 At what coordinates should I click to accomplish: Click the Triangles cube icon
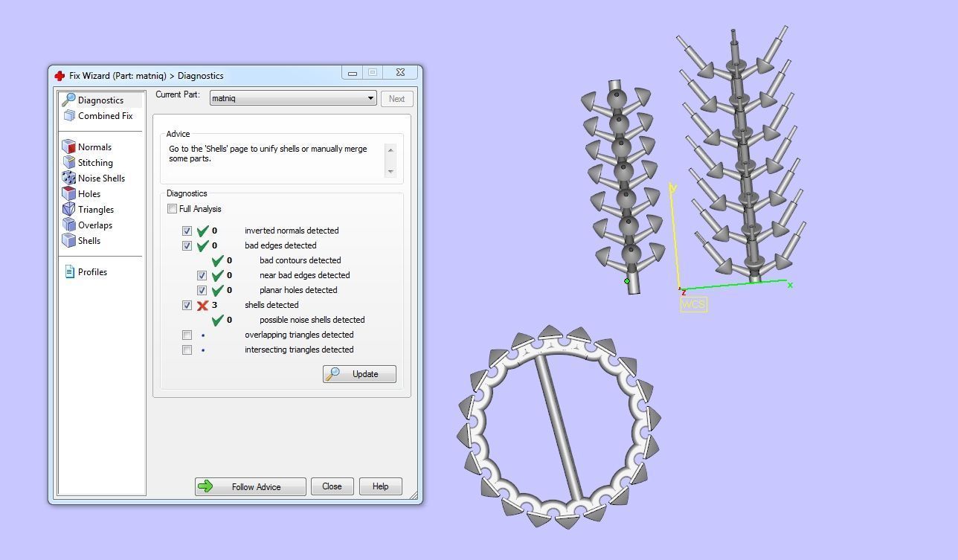coord(69,209)
